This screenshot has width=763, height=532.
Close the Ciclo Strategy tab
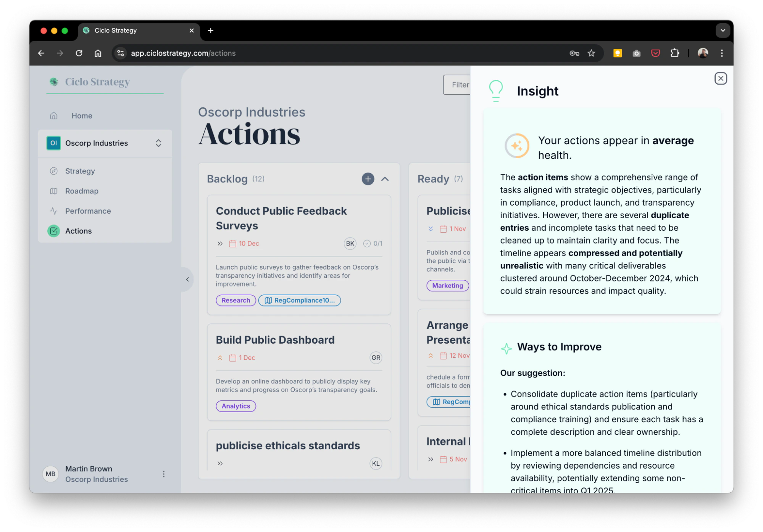[x=192, y=31]
